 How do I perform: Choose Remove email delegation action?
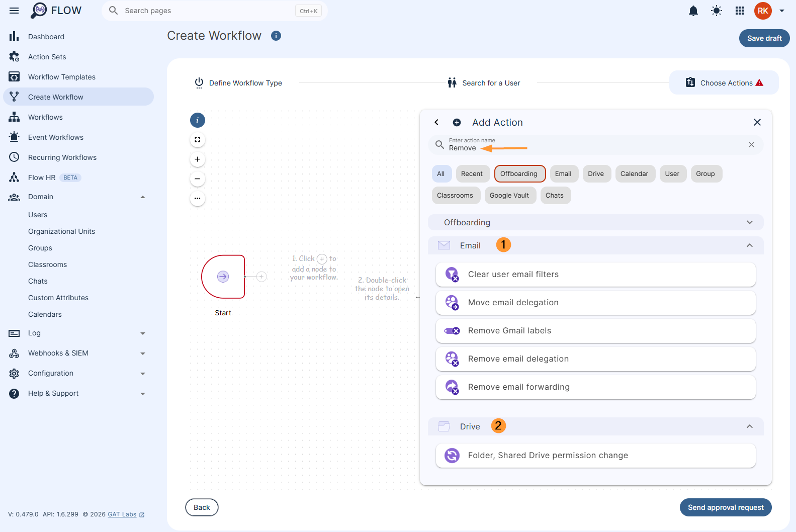(x=596, y=359)
